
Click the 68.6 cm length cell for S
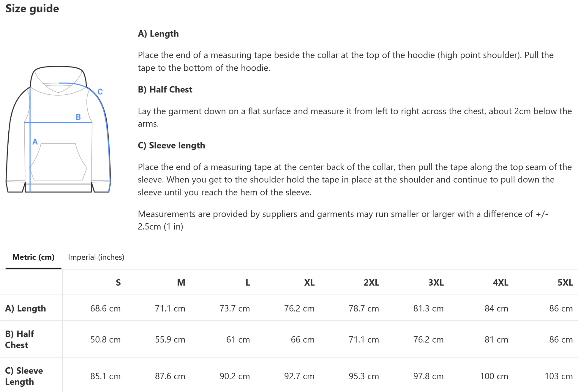click(105, 309)
